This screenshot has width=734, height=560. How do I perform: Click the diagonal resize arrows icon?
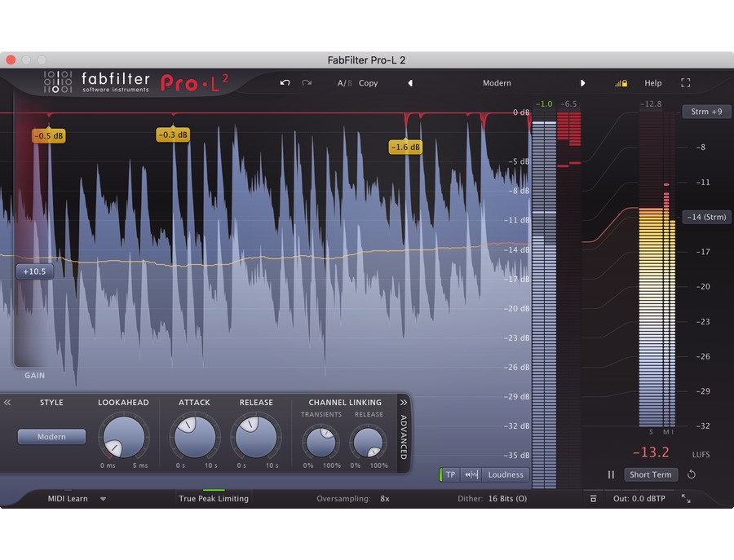(686, 499)
